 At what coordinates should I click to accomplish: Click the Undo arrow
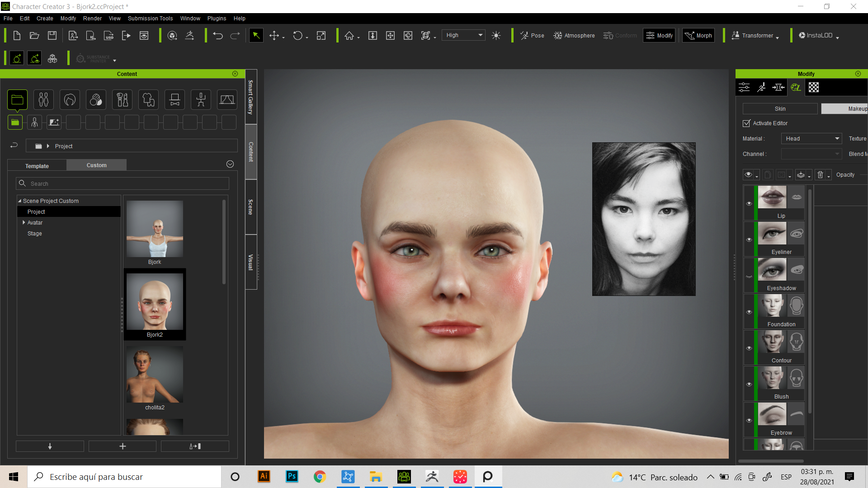point(218,36)
